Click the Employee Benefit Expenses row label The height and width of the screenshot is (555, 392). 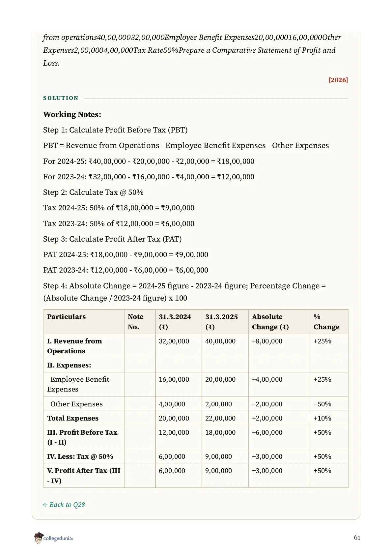click(78, 384)
